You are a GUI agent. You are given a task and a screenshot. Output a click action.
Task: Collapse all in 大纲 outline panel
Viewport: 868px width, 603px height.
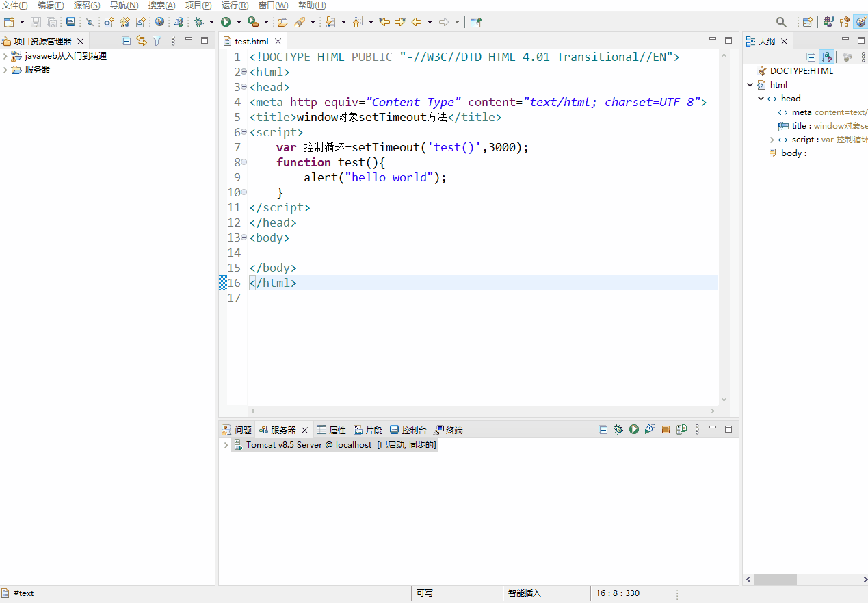point(811,57)
